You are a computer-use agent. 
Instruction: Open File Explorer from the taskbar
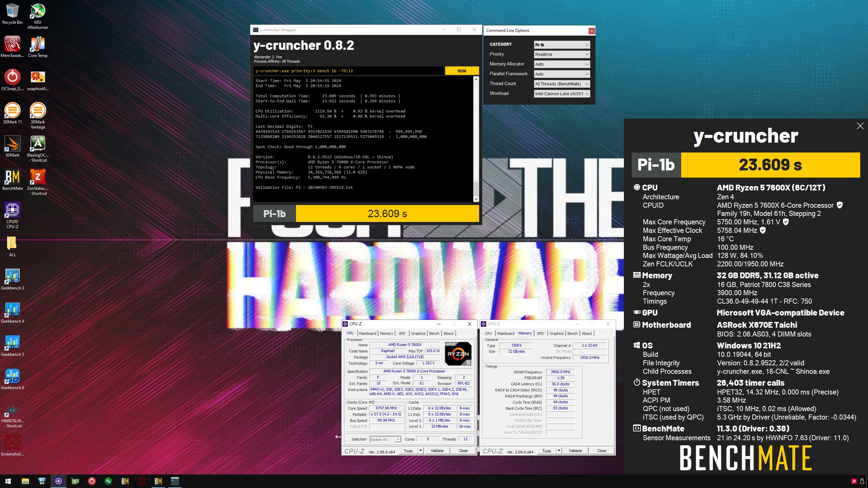pos(25,481)
